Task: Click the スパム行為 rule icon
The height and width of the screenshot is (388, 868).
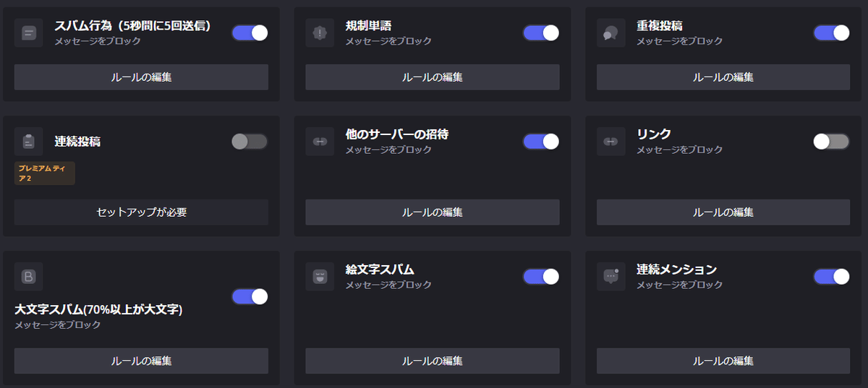Action: (x=29, y=33)
